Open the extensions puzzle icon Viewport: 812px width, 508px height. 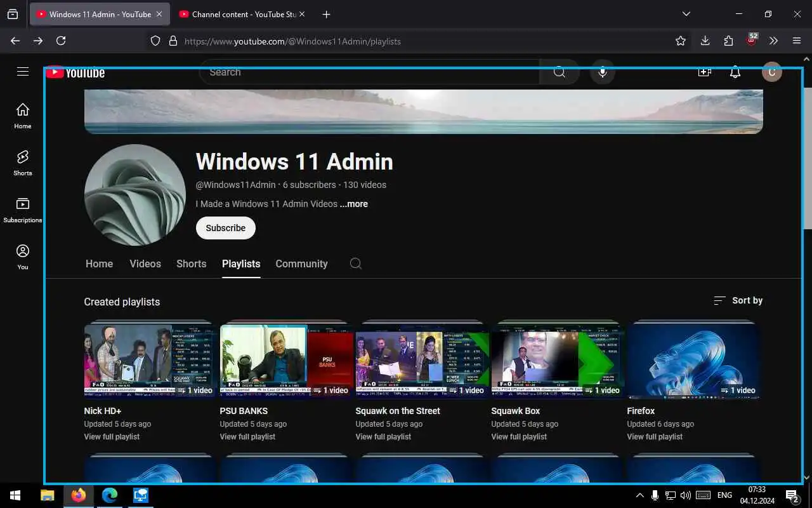pos(728,41)
